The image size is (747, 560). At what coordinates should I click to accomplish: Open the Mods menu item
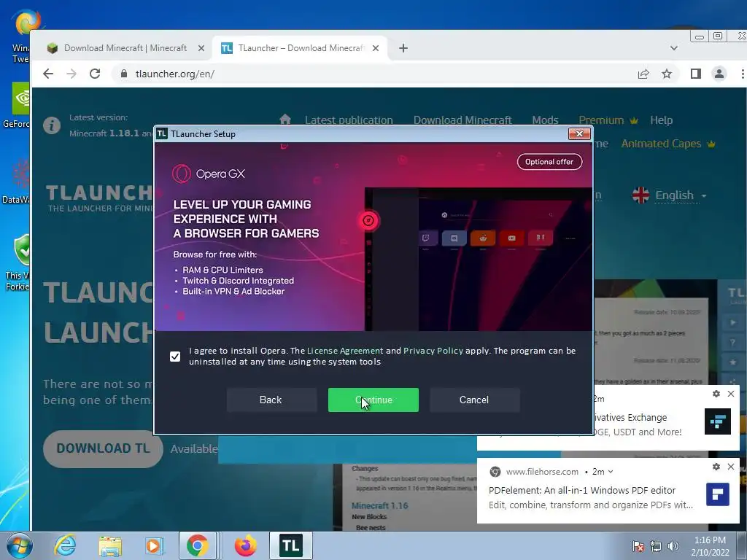pos(545,120)
